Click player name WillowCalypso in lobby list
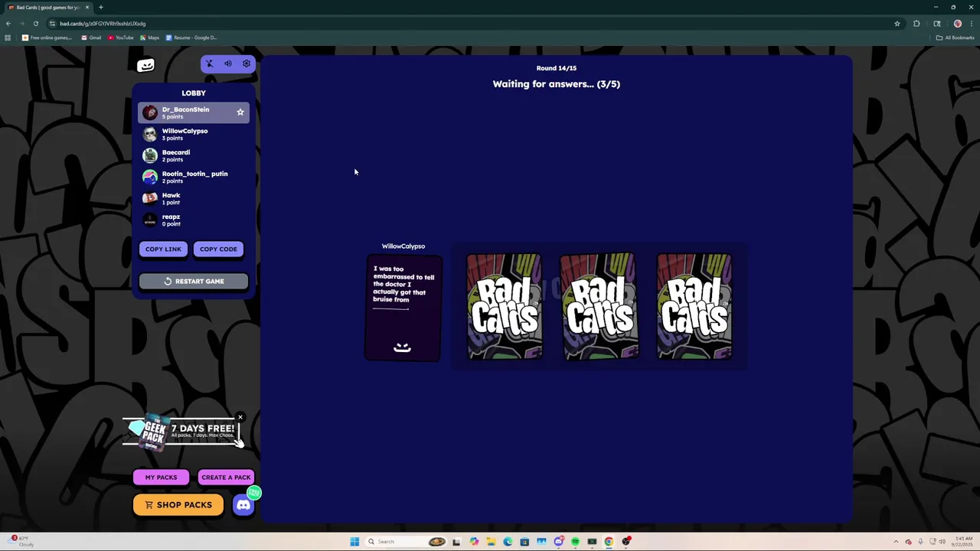This screenshot has height=551, width=980. click(x=185, y=131)
